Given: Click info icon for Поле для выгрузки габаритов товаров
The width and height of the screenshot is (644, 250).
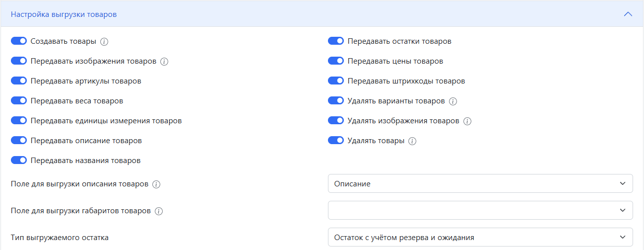Looking at the screenshot, I should tap(159, 211).
